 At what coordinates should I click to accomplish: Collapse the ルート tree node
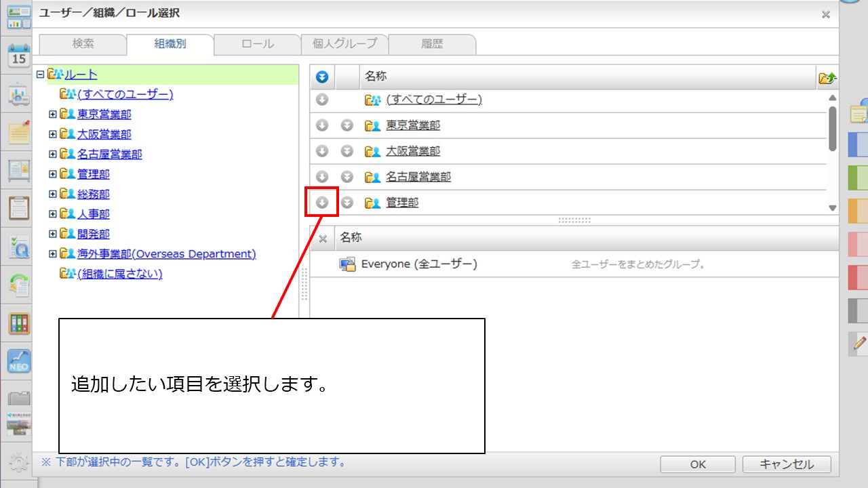[x=40, y=75]
